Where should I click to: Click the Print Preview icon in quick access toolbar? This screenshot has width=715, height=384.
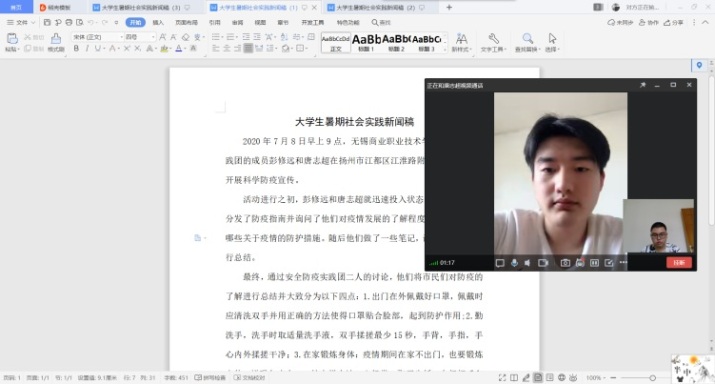tap(80, 22)
